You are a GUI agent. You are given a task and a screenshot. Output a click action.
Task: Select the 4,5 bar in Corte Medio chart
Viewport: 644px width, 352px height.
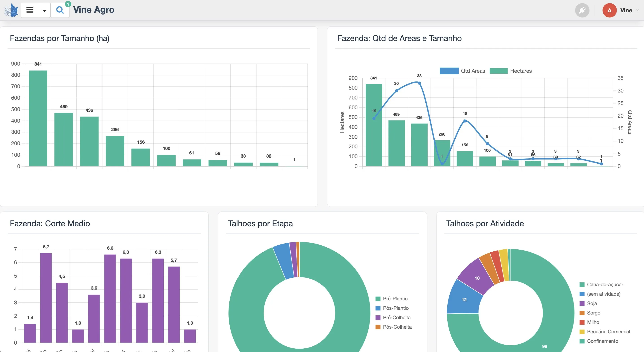pyautogui.click(x=62, y=313)
